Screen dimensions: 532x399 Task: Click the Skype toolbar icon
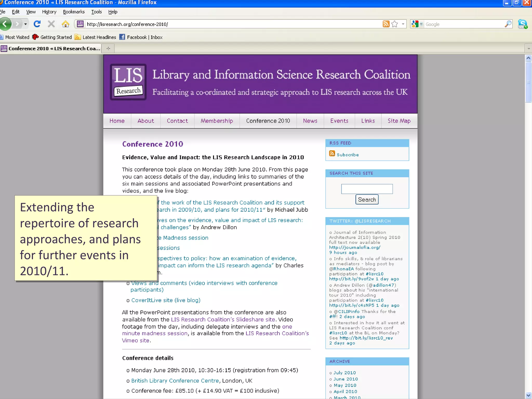[523, 24]
